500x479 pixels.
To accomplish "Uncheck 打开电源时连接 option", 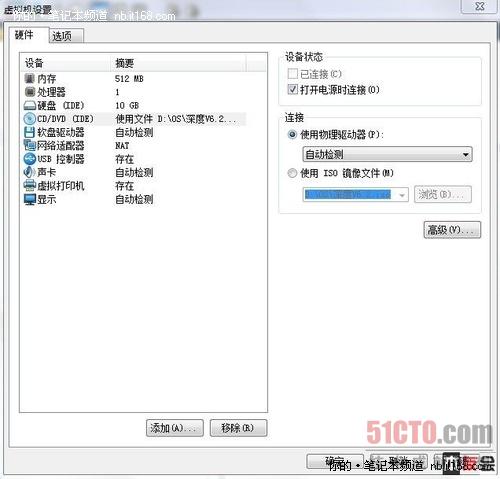I will (x=293, y=89).
